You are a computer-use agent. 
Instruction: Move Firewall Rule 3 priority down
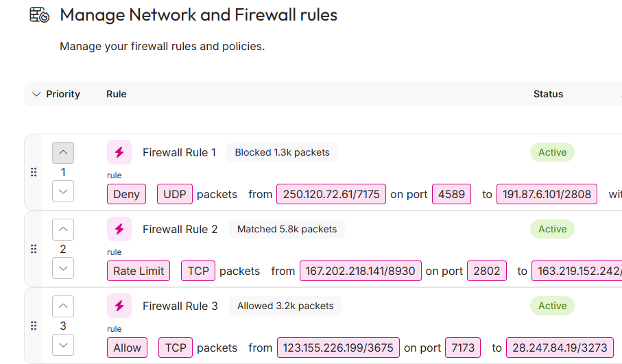point(63,345)
